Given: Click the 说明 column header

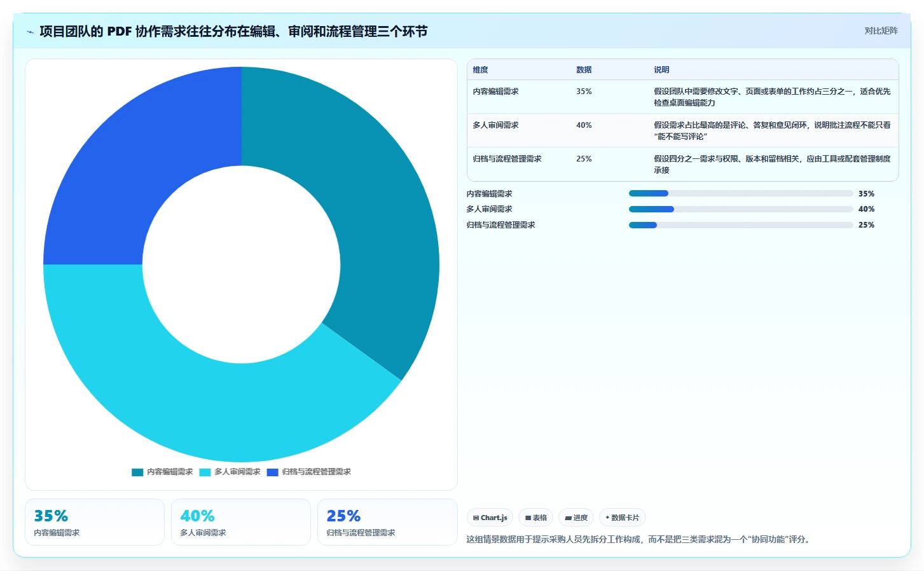Looking at the screenshot, I should [661, 70].
